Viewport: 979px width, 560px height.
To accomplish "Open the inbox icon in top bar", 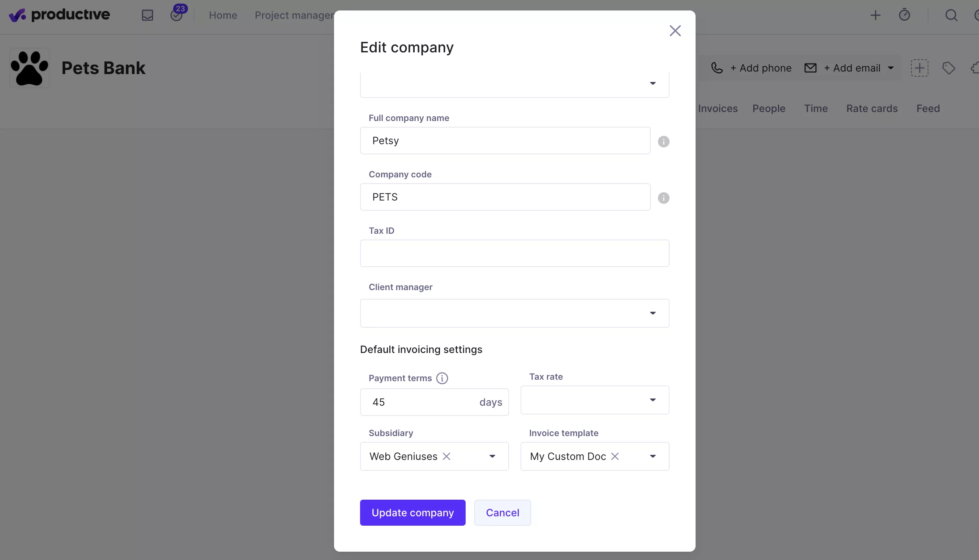I will (148, 16).
